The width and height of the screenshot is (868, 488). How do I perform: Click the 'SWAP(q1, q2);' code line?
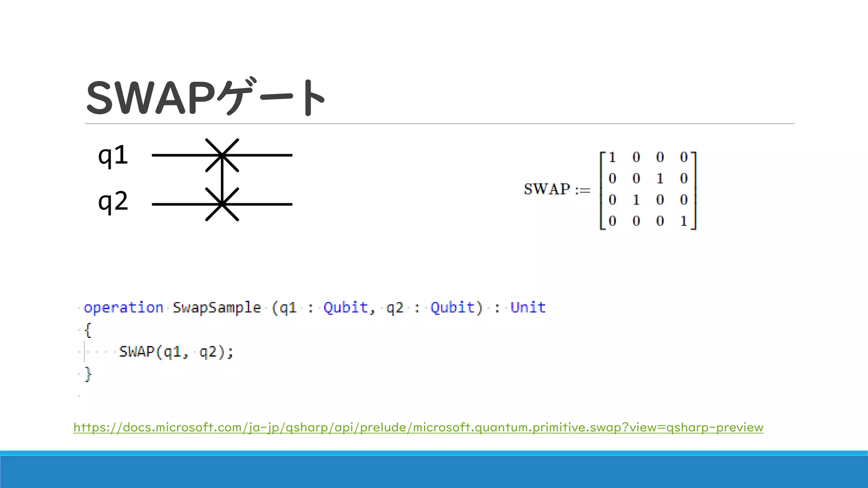tap(176, 352)
